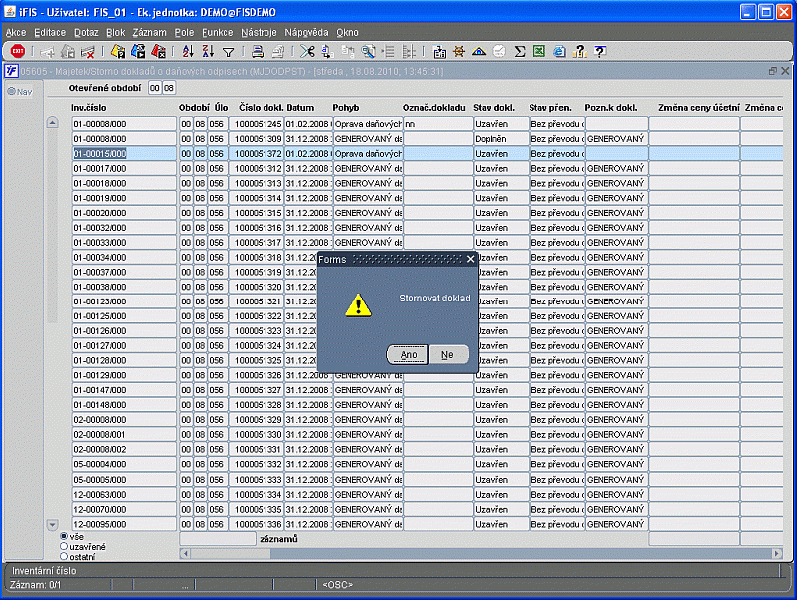Decline with the Ne button
797x600 pixels.
coord(447,354)
